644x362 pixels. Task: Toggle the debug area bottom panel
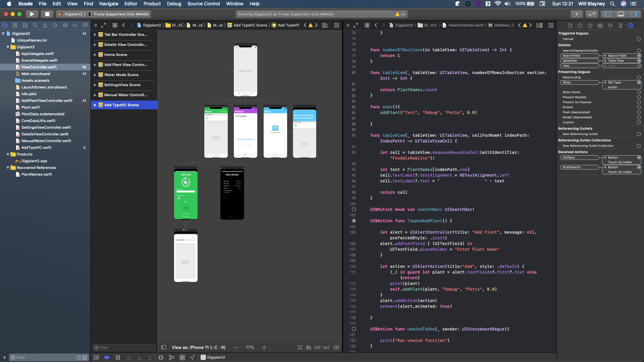621,14
